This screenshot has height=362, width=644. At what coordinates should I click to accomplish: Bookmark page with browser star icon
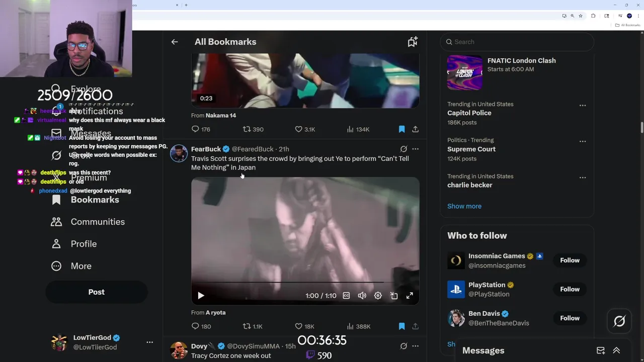(x=581, y=16)
